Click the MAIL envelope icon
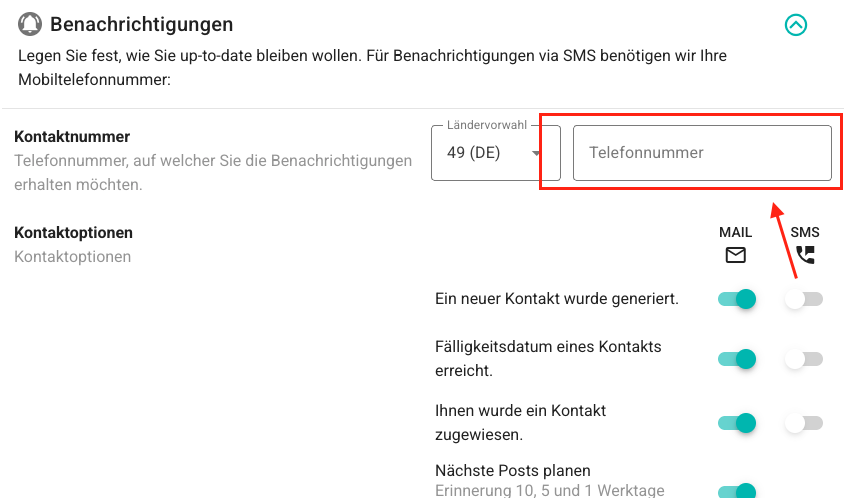 pos(735,255)
